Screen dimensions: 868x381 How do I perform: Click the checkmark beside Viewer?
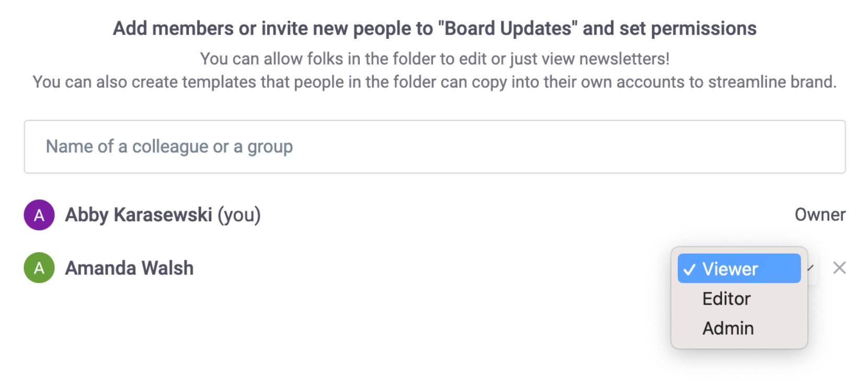coord(689,270)
